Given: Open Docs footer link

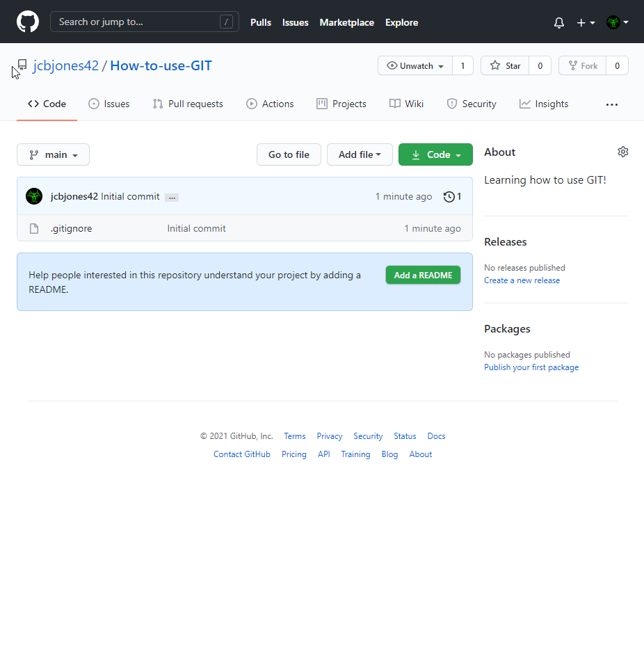Looking at the screenshot, I should [x=436, y=436].
